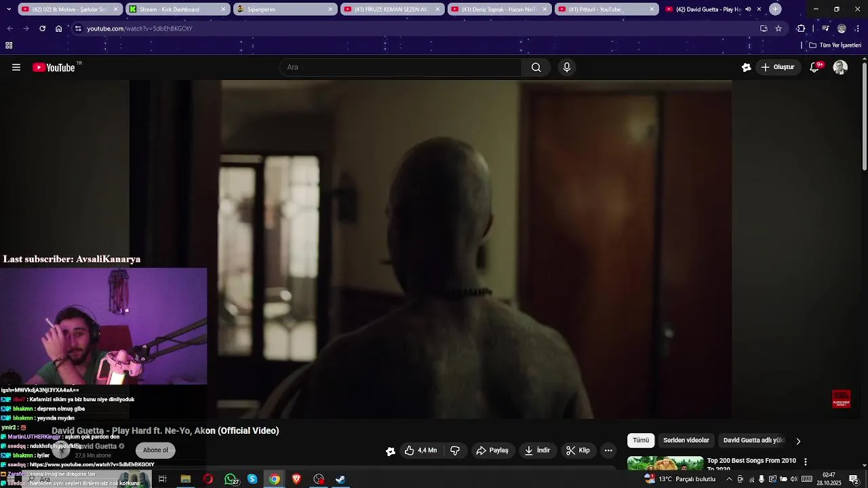Open the three-dot more actions menu

pyautogui.click(x=608, y=450)
